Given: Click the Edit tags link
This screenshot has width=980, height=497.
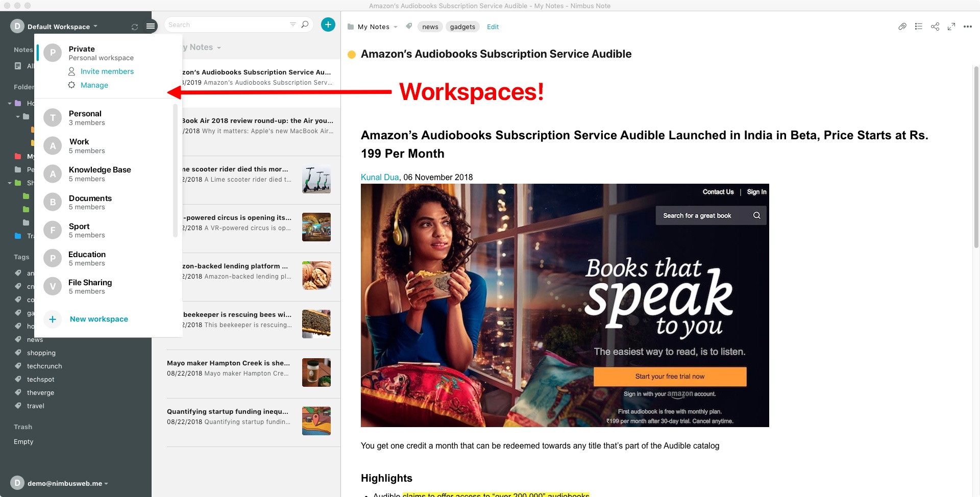Looking at the screenshot, I should click(x=493, y=27).
